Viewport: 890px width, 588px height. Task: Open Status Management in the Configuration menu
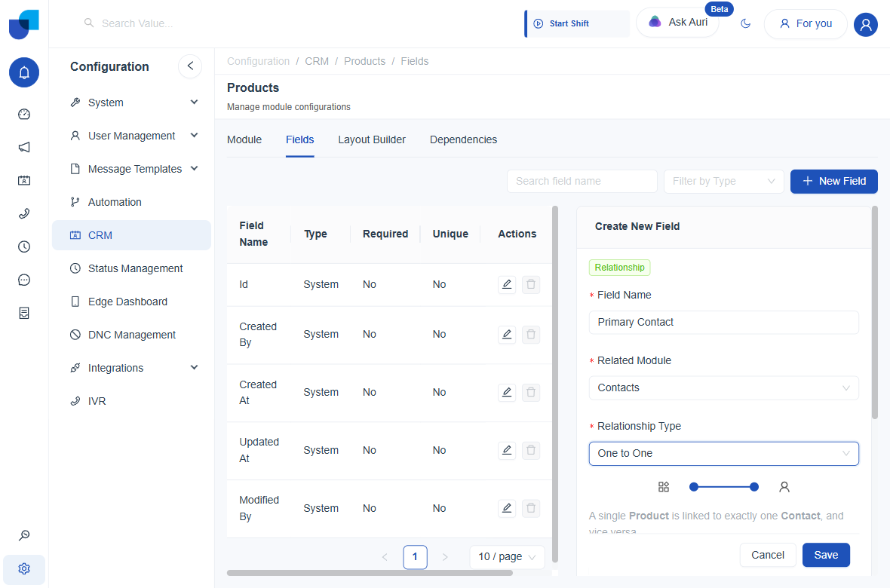[x=131, y=268]
